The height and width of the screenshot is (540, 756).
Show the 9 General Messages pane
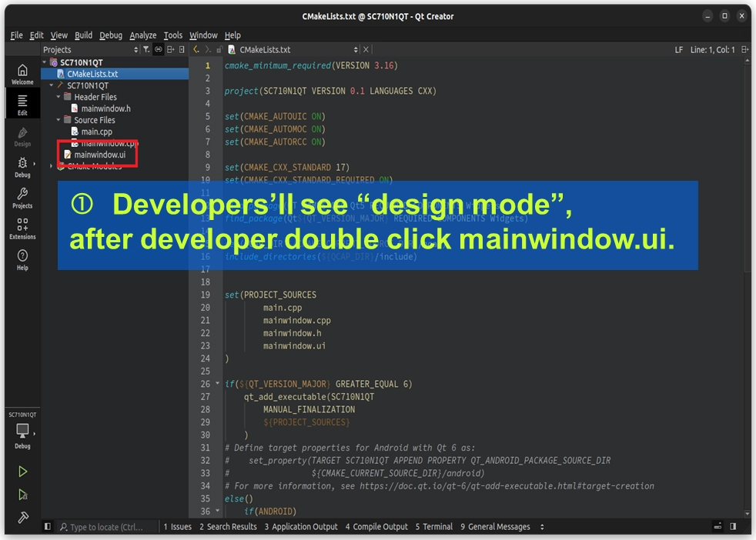[495, 526]
